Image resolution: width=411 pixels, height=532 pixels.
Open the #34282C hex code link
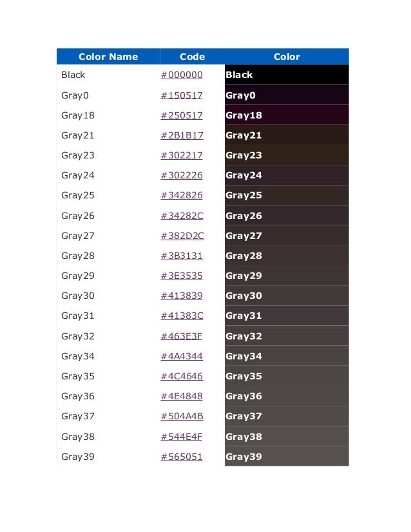pos(182,216)
